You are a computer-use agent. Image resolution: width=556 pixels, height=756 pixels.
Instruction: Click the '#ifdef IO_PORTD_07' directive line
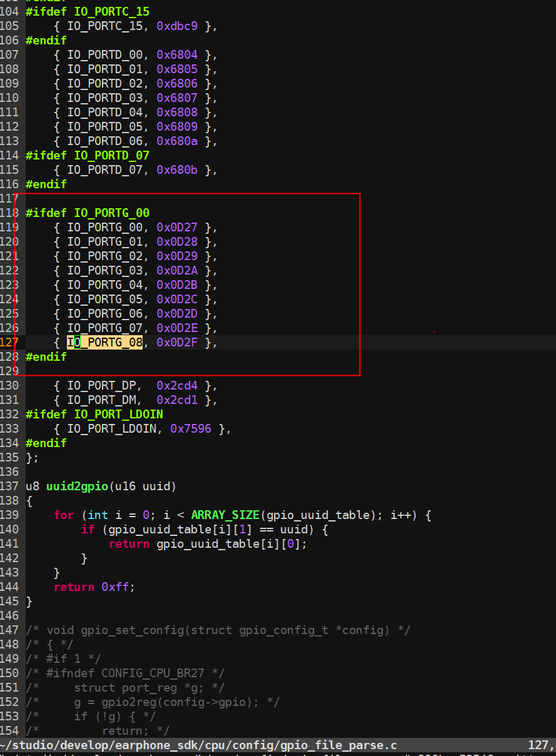88,156
